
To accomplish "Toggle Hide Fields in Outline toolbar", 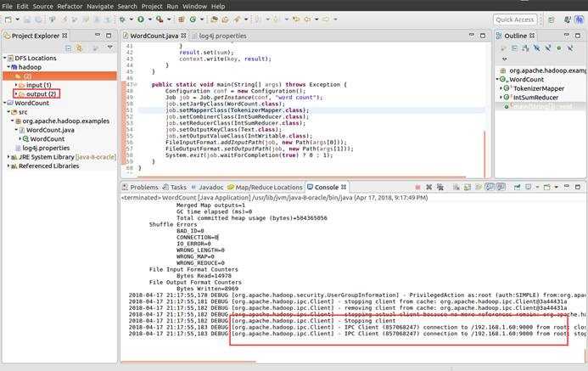I will pyautogui.click(x=537, y=48).
